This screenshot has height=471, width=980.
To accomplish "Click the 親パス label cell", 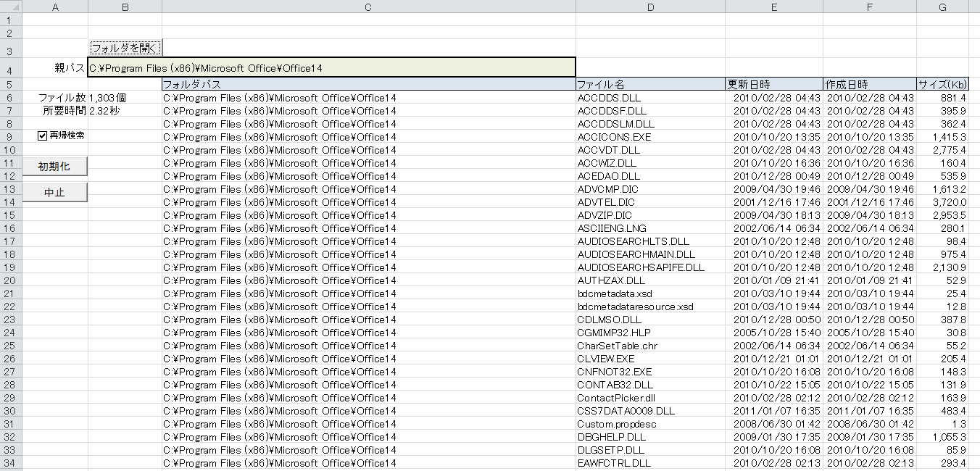I will [55, 68].
